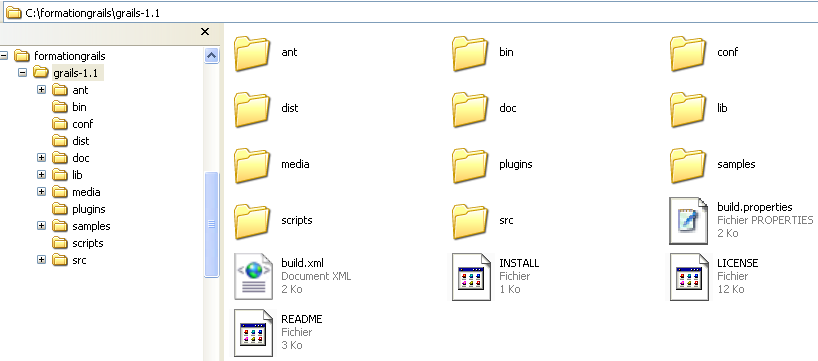Select media in the folder tree
The height and width of the screenshot is (361, 818).
(x=86, y=192)
